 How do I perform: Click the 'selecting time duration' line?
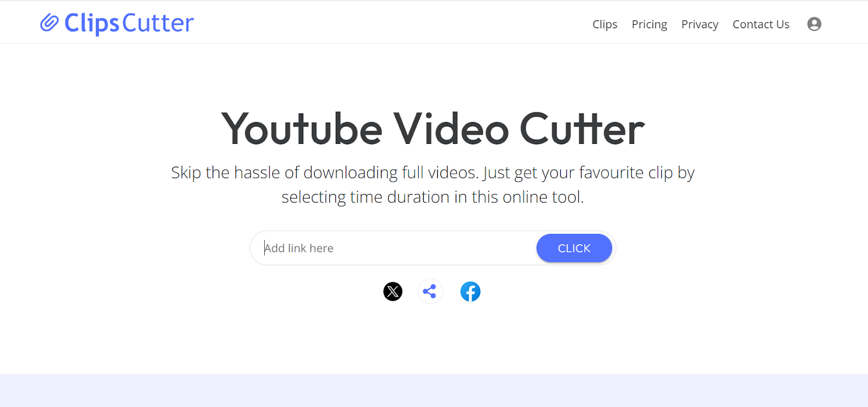click(x=433, y=197)
